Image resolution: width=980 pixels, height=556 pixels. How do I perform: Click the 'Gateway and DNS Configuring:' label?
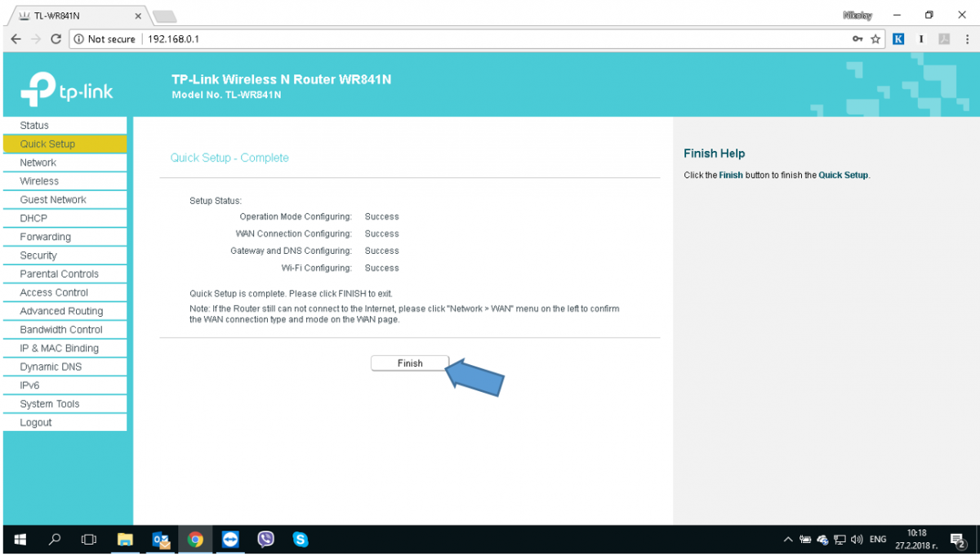291,251
